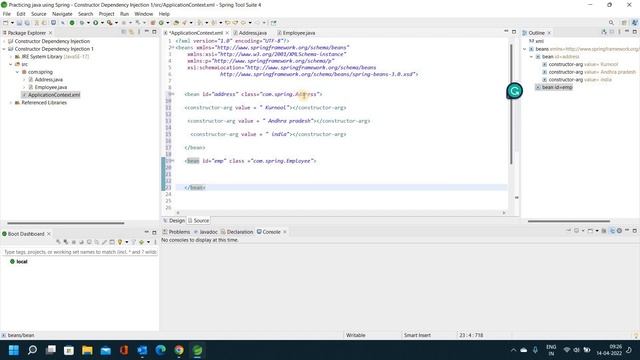Collapse the Constructor Dependency Injection 1 project
Image resolution: width=640 pixels, height=360 pixels.
4,49
